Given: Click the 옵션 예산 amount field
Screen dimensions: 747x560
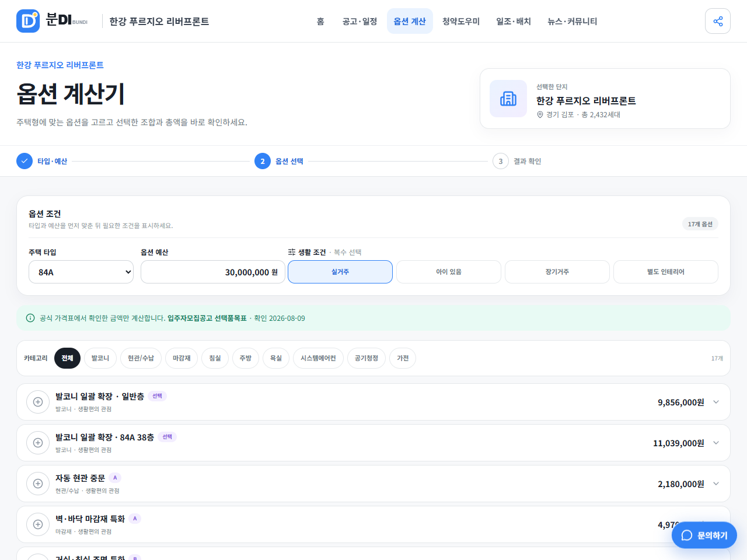Looking at the screenshot, I should [213, 272].
